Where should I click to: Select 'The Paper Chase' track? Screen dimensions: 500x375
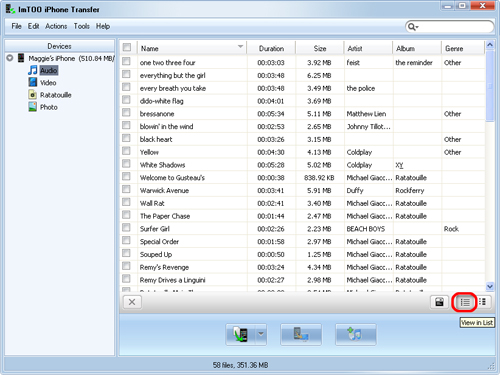165,216
